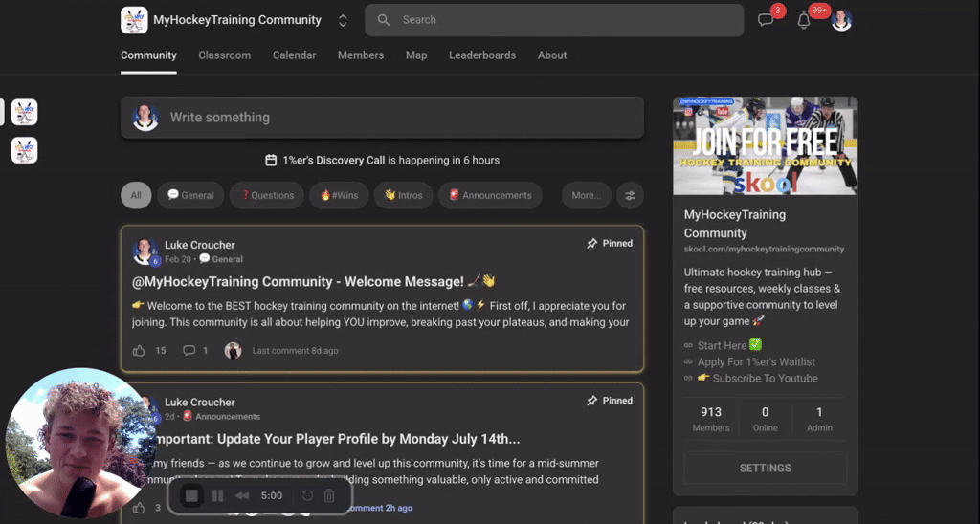Select the All filter chip
This screenshot has width=980, height=524.
tap(136, 195)
